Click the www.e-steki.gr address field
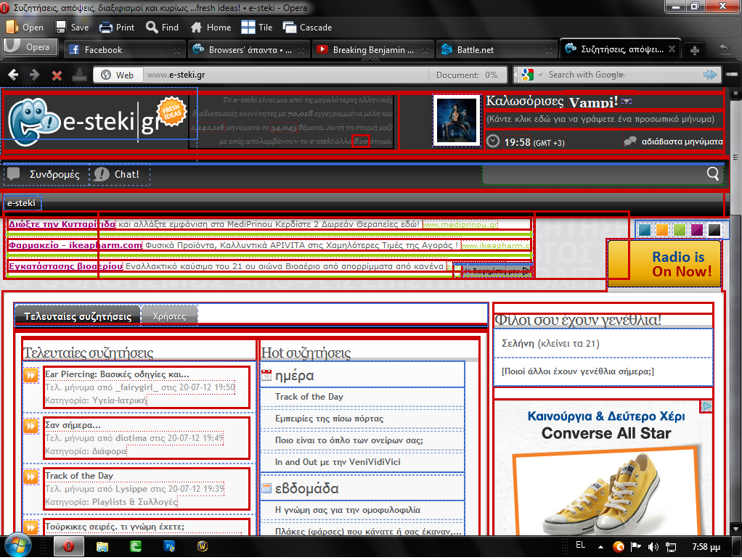 coord(286,75)
